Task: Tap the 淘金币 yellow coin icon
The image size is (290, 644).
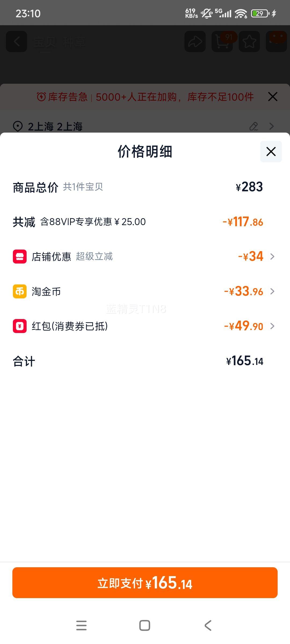Action: 20,291
